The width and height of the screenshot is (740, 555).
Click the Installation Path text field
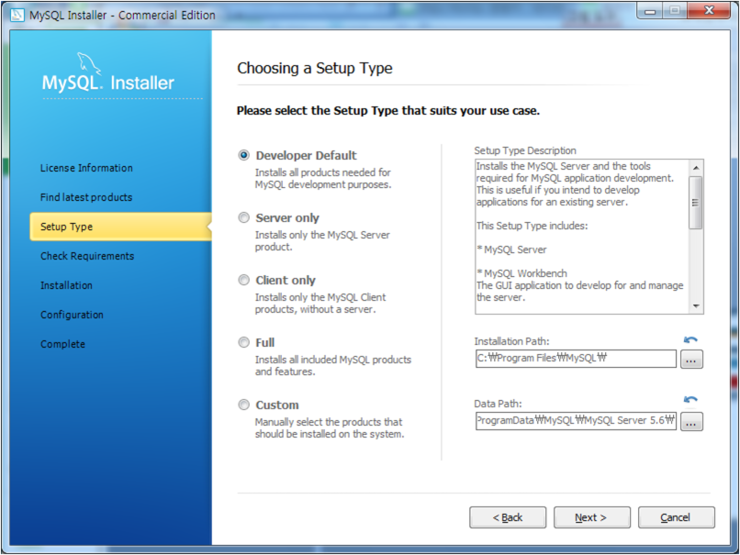tap(576, 359)
